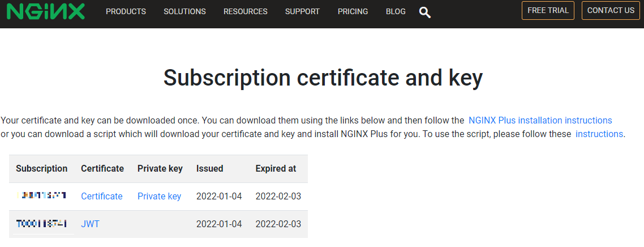Open the script instructions link

pyautogui.click(x=599, y=134)
